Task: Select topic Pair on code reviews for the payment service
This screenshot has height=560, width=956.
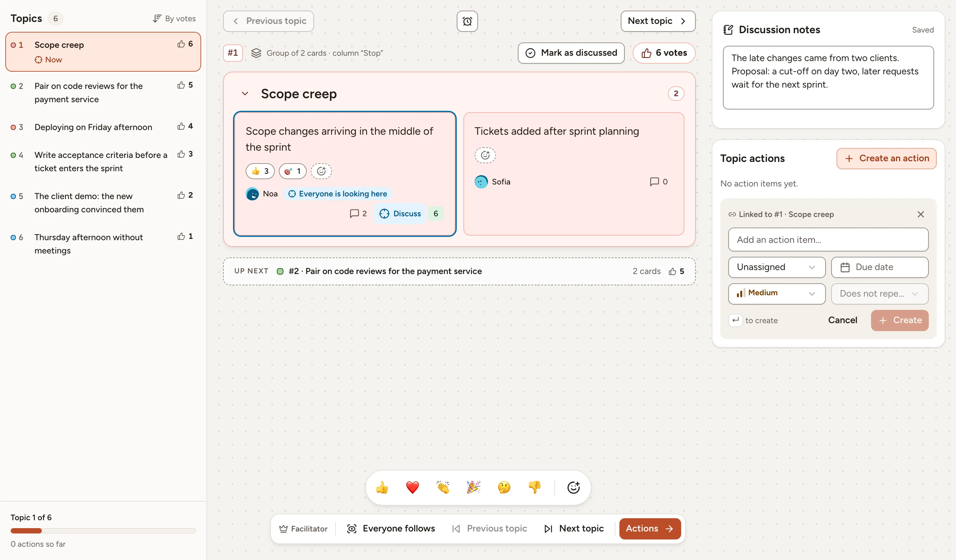Action: (x=103, y=93)
